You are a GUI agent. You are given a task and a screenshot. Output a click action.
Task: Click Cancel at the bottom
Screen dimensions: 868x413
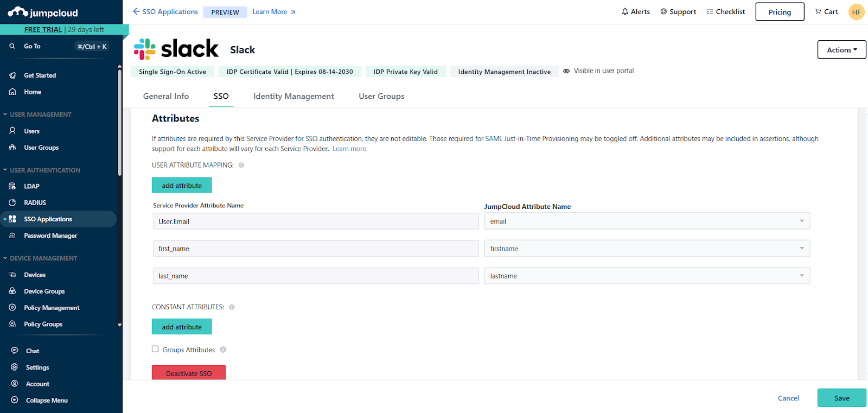pyautogui.click(x=788, y=398)
